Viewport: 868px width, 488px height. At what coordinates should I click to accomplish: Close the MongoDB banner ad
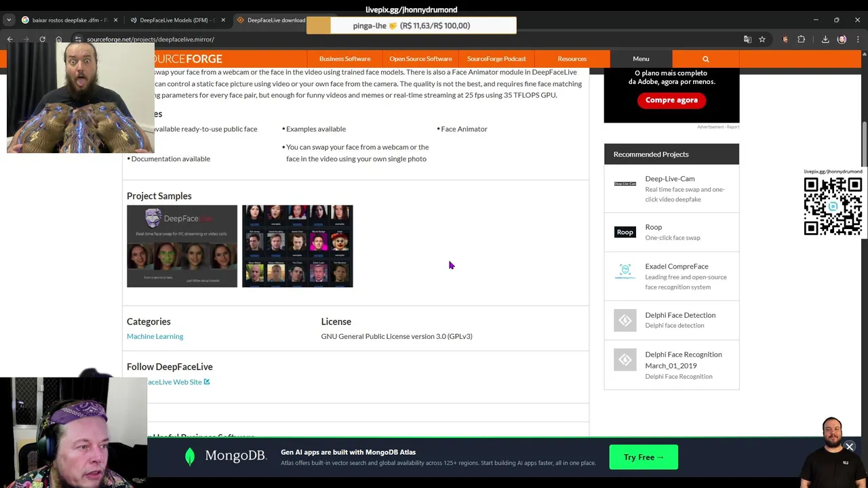(x=849, y=447)
